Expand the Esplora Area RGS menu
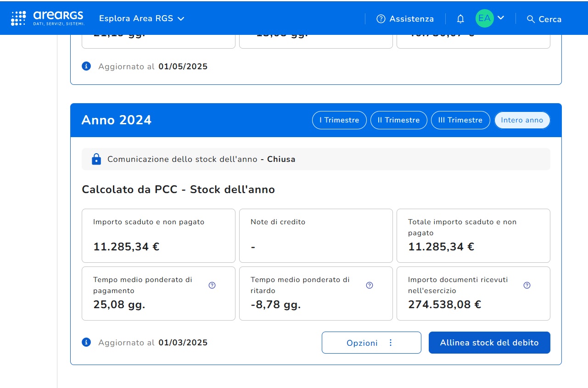588x388 pixels. pos(142,19)
